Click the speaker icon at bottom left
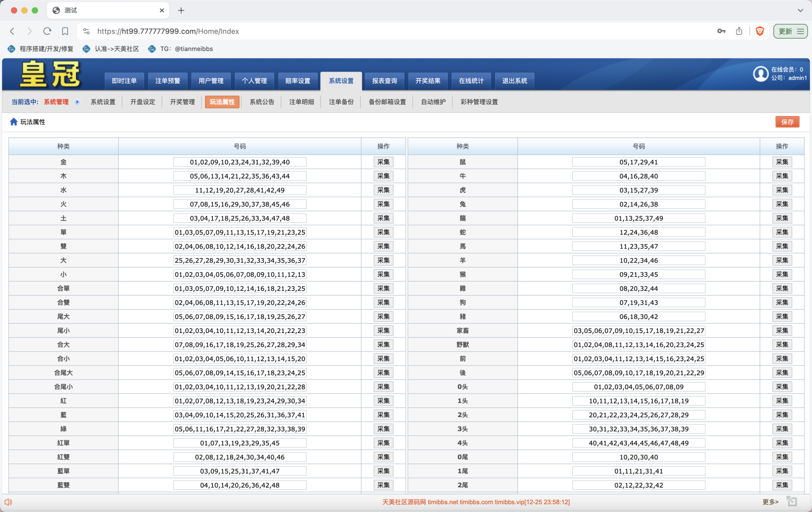 9,502
